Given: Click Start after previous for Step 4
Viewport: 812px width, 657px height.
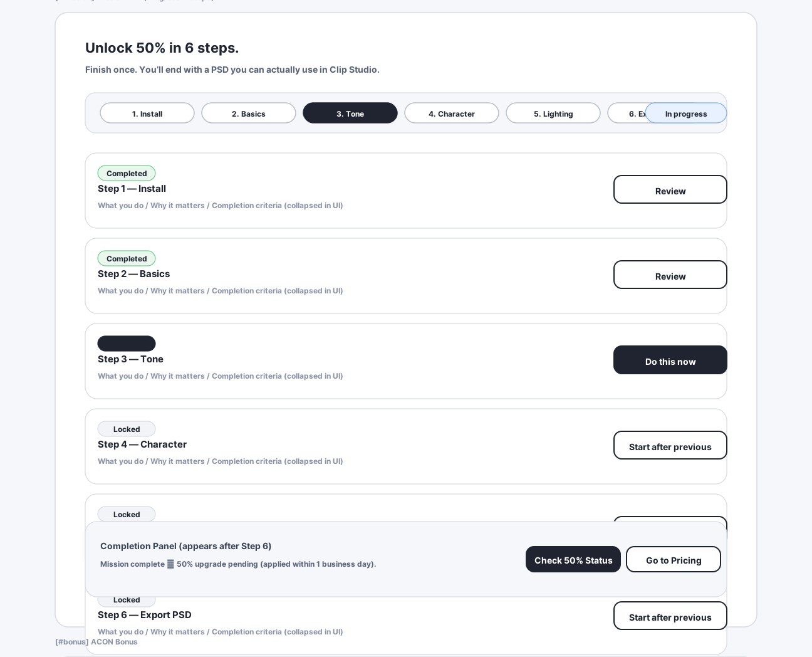Looking at the screenshot, I should tap(670, 446).
